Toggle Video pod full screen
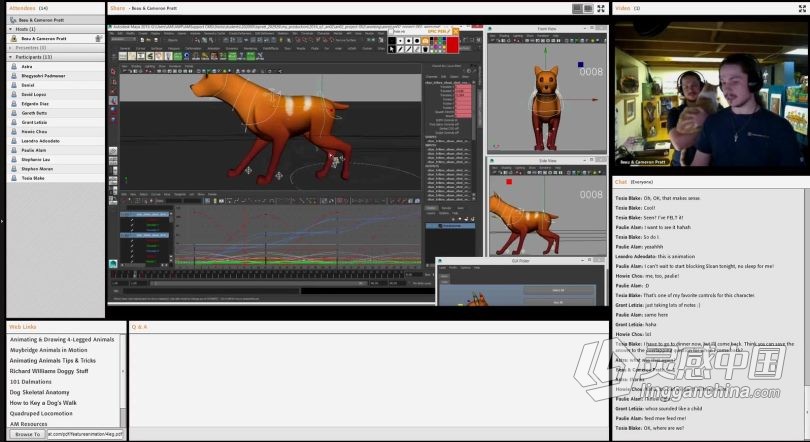 pyautogui.click(x=802, y=8)
